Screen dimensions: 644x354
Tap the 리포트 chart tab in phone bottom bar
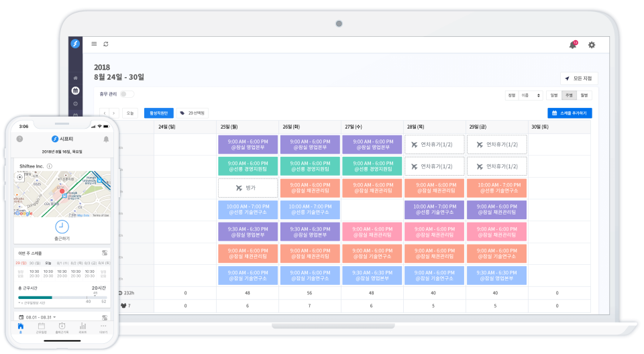83,328
